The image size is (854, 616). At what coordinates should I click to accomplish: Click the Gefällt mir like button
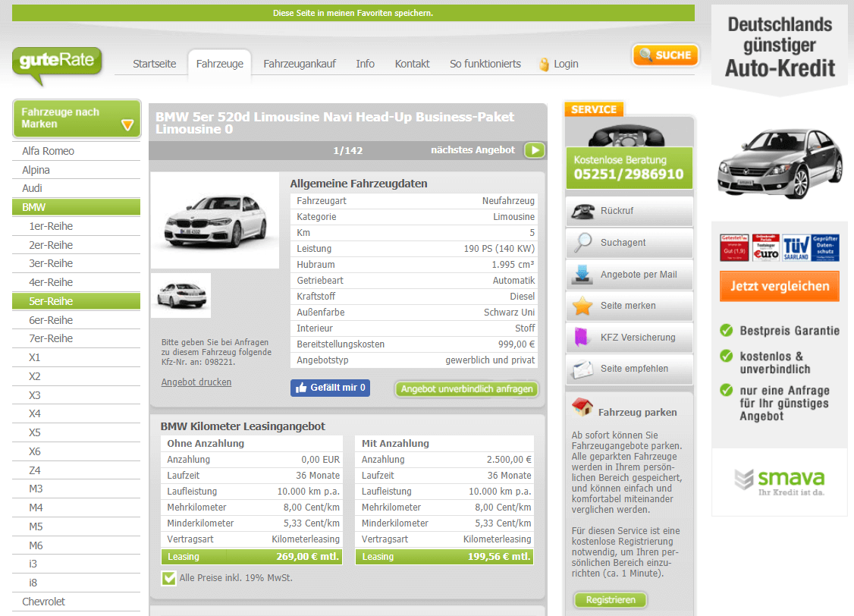(x=330, y=388)
